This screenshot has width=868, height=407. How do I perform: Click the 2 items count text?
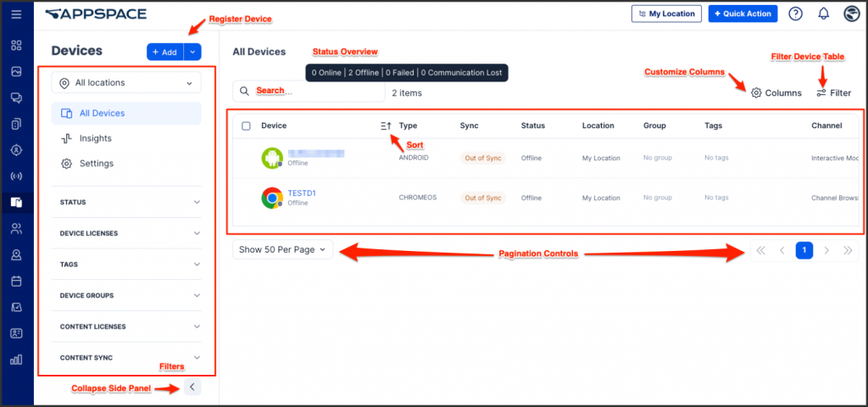[407, 93]
